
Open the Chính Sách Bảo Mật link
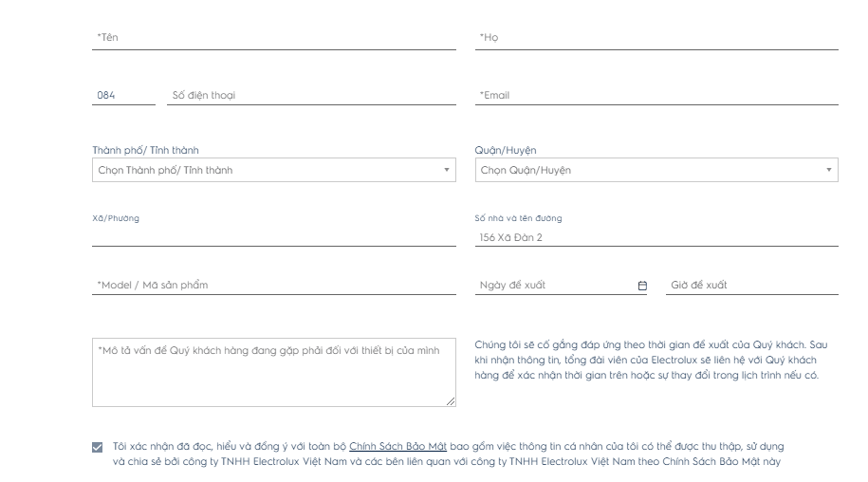[x=397, y=446]
